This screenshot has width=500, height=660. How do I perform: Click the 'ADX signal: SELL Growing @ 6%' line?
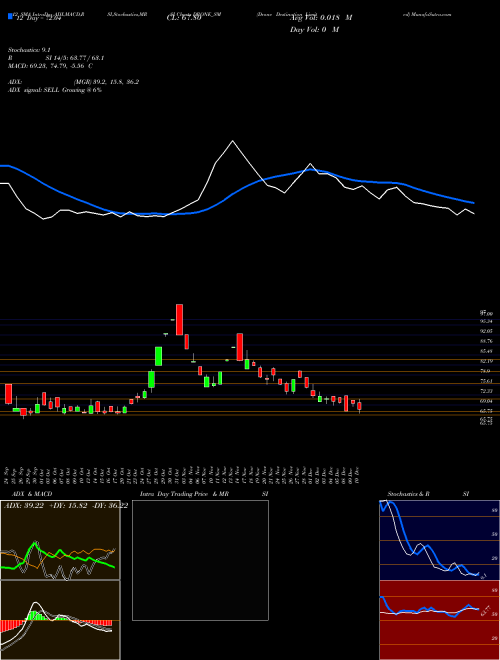point(55,90)
